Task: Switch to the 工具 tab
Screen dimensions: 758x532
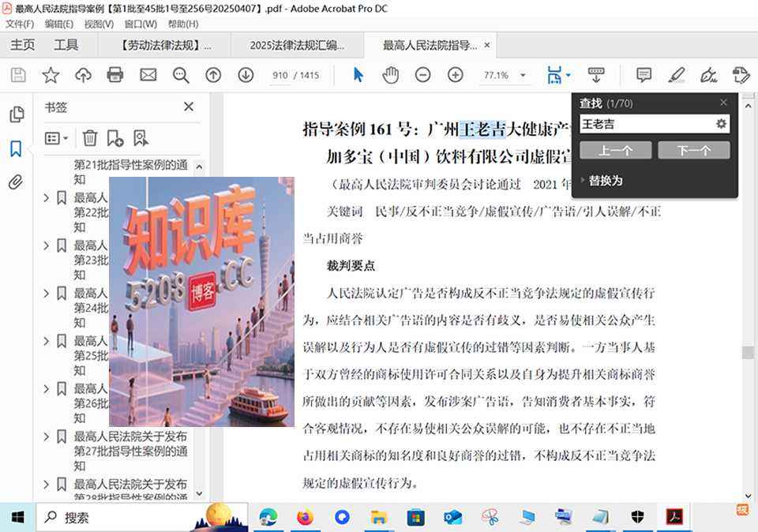Action: tap(66, 46)
